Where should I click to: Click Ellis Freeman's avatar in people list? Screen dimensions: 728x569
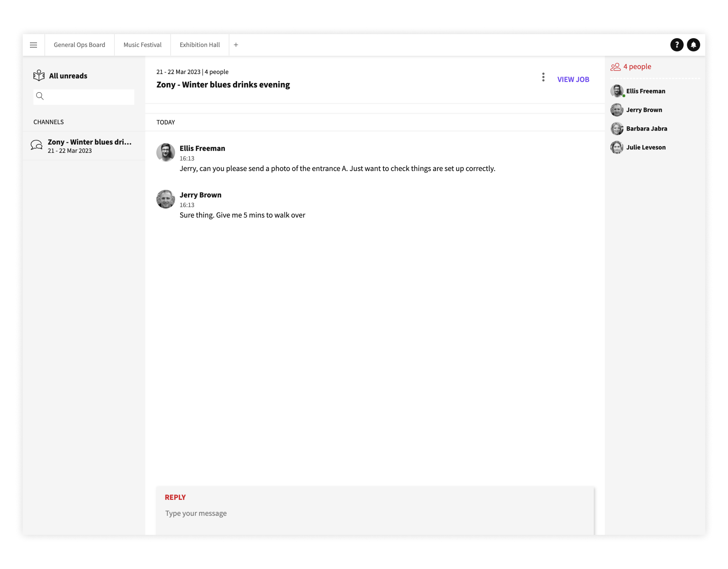tap(617, 91)
